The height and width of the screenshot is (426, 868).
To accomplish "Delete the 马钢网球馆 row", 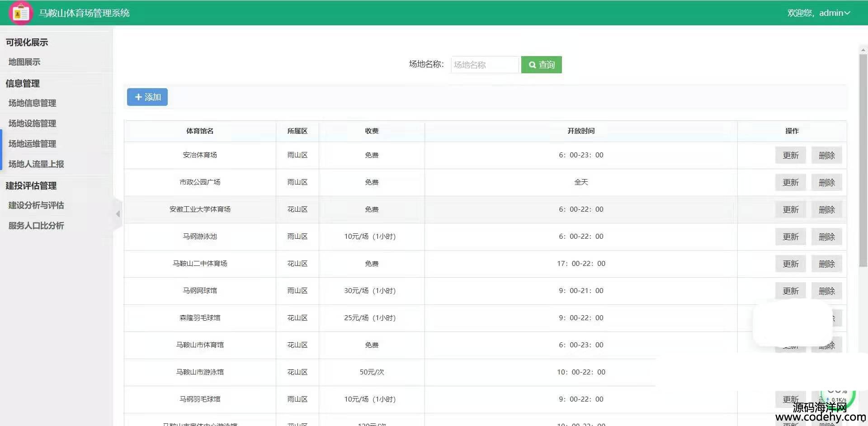I will tap(827, 291).
